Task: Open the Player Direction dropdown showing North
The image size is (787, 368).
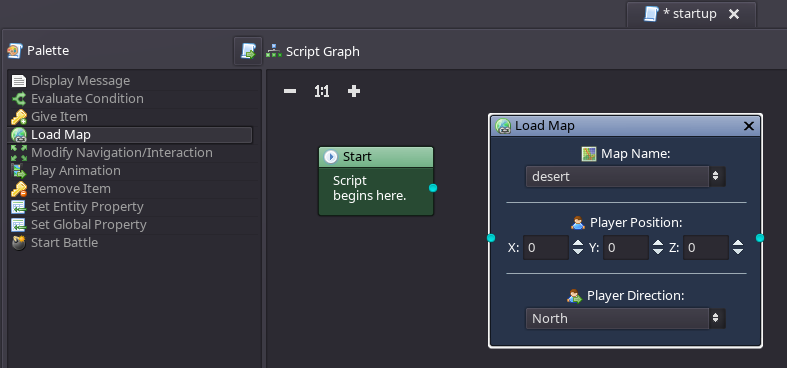Action: click(x=625, y=318)
